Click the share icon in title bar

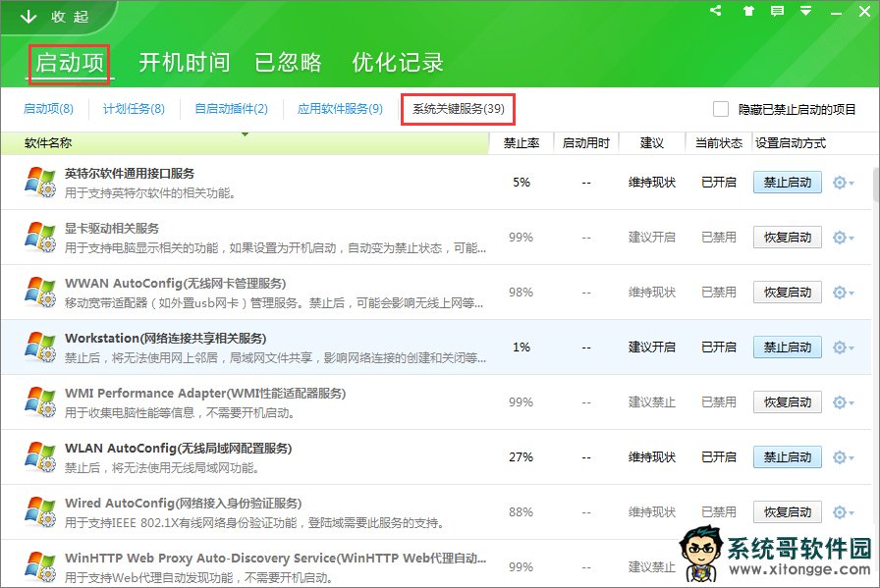pyautogui.click(x=716, y=12)
